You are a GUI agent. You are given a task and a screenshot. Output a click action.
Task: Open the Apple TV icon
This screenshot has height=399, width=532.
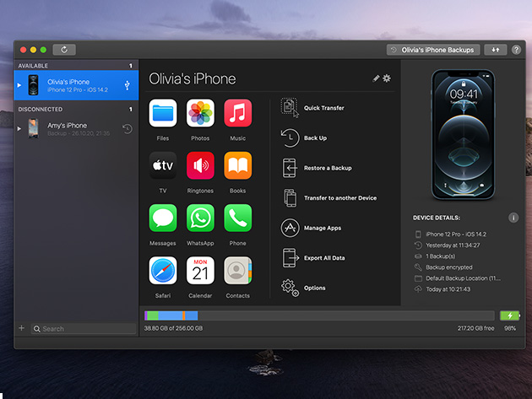(x=163, y=165)
